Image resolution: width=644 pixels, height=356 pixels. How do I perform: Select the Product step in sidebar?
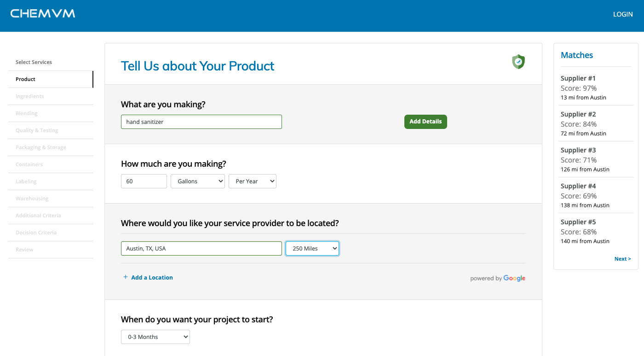click(x=25, y=79)
